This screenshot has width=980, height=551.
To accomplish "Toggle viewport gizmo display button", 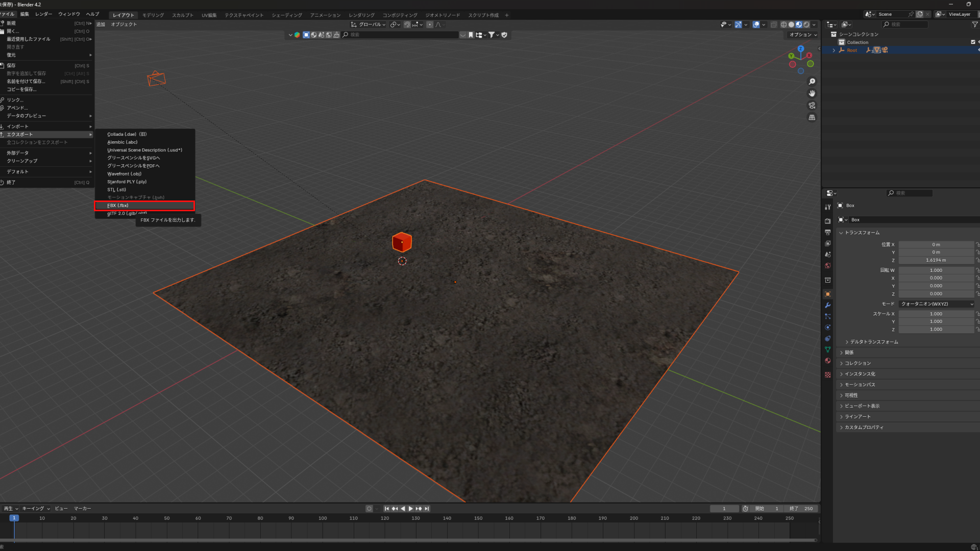I will tap(738, 24).
